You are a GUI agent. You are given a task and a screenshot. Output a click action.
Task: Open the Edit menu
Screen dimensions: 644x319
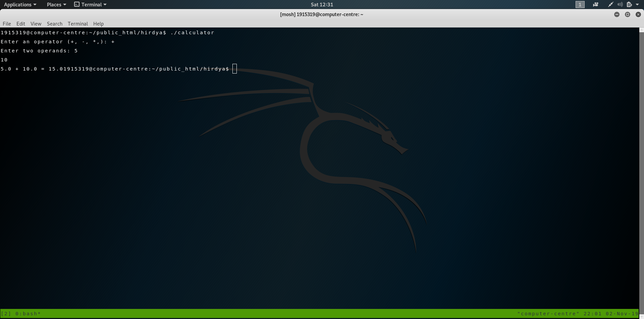point(21,24)
